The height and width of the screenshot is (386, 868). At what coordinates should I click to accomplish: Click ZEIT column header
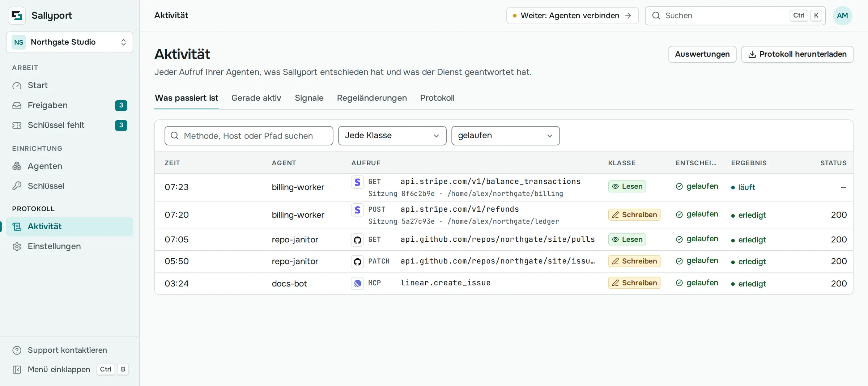pyautogui.click(x=172, y=163)
